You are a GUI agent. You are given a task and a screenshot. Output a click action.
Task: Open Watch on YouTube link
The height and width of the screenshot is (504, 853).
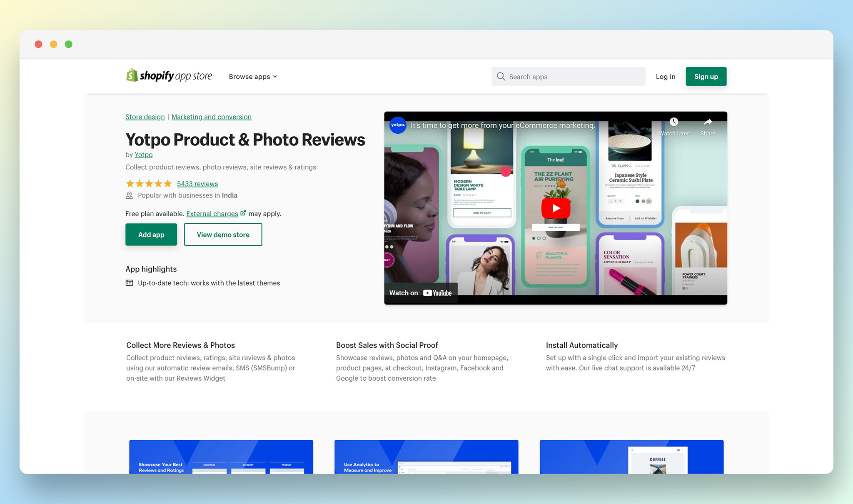[420, 293]
